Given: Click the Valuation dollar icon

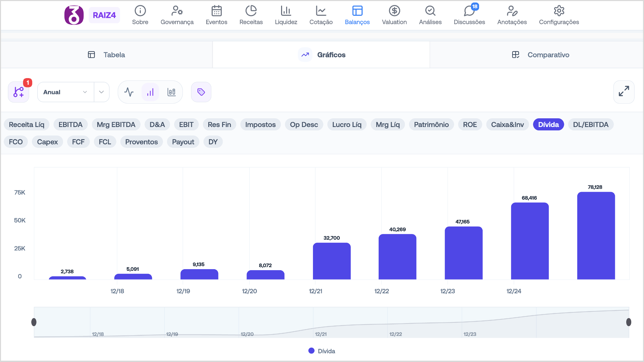Looking at the screenshot, I should 394,11.
